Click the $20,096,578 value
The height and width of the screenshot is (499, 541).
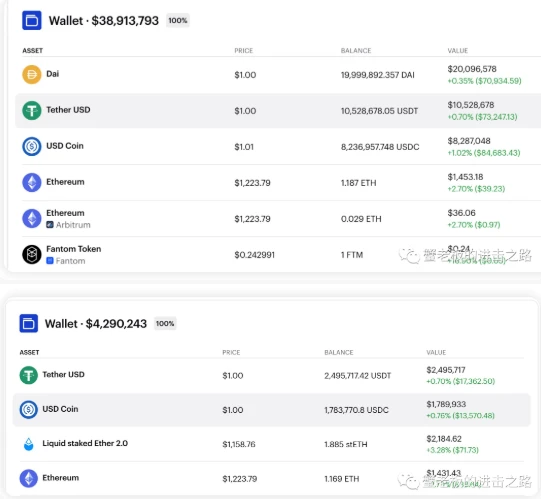(472, 69)
